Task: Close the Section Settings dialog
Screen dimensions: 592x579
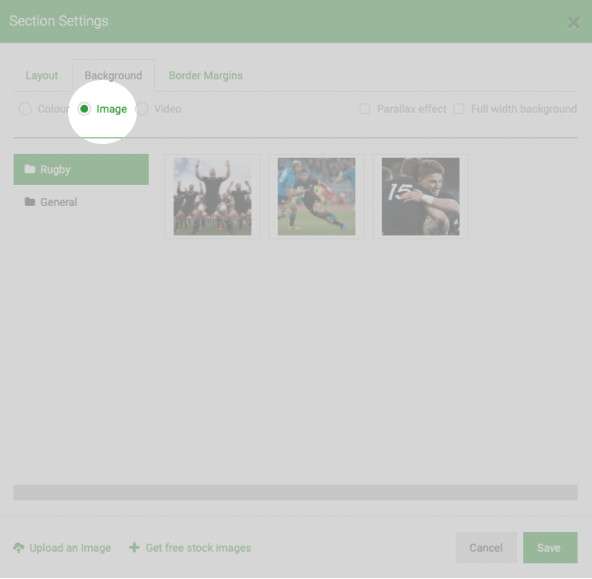Action: click(x=574, y=23)
